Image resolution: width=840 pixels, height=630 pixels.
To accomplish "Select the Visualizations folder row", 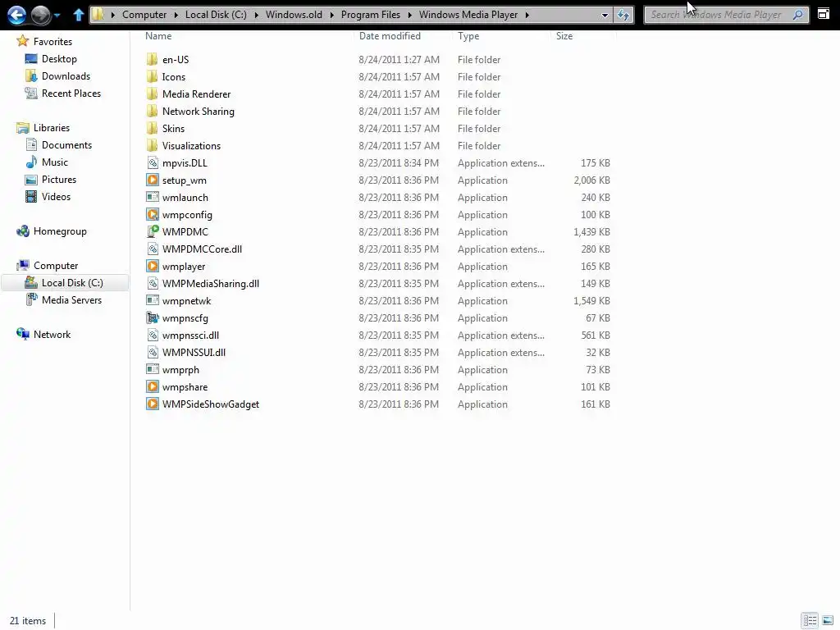I will pyautogui.click(x=377, y=146).
